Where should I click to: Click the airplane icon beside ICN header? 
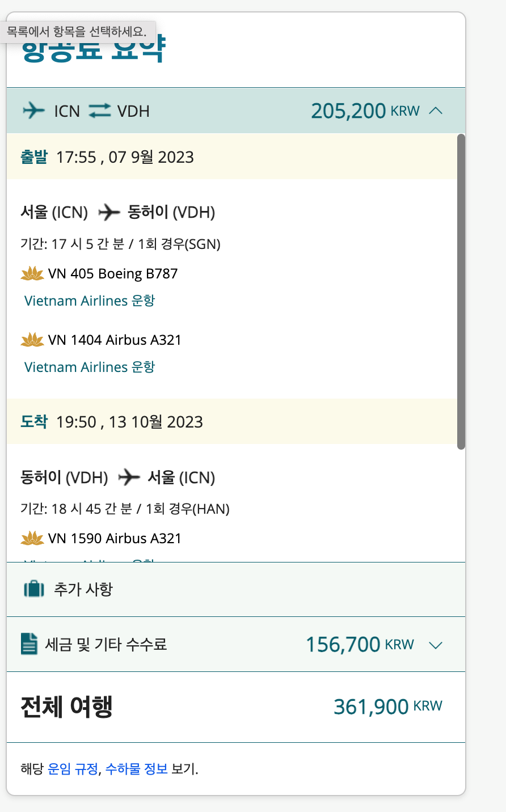click(x=33, y=110)
